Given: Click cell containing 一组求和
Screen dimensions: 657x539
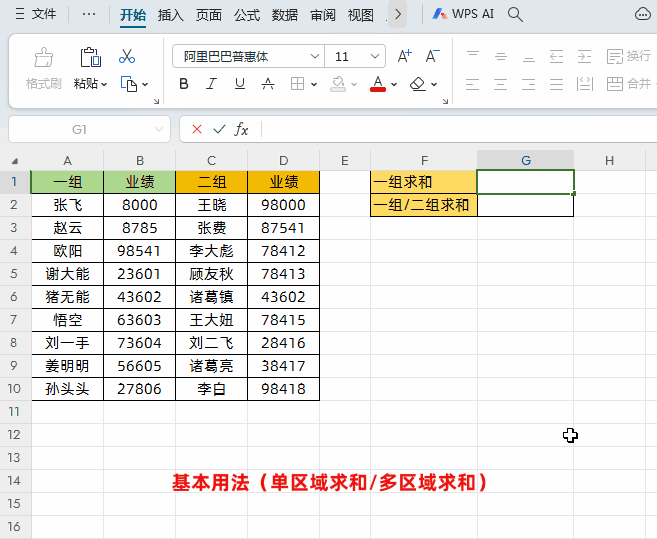Looking at the screenshot, I should tap(424, 182).
